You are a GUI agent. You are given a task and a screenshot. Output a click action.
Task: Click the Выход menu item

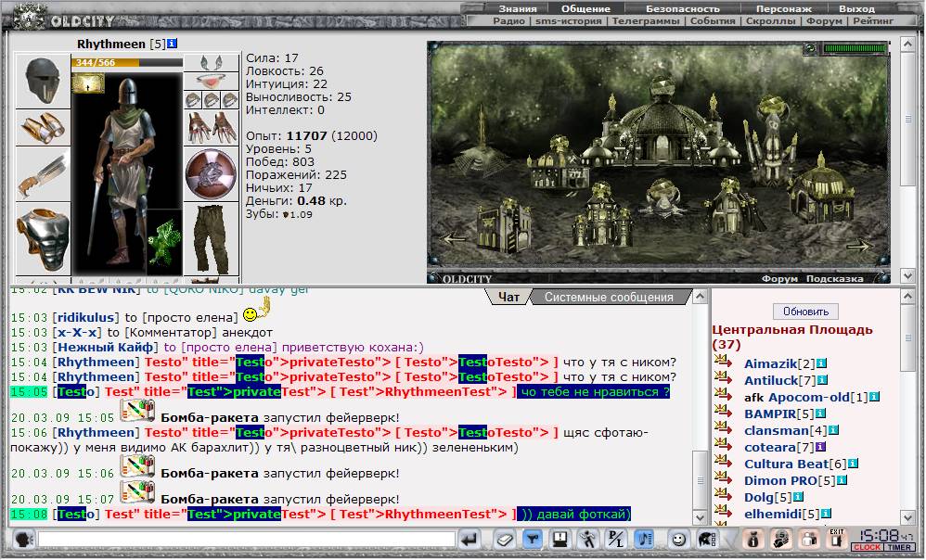856,9
